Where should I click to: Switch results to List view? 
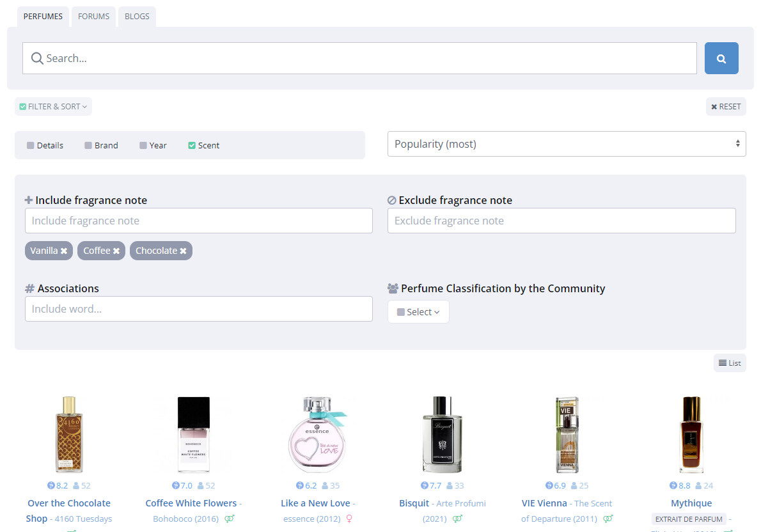click(x=730, y=363)
